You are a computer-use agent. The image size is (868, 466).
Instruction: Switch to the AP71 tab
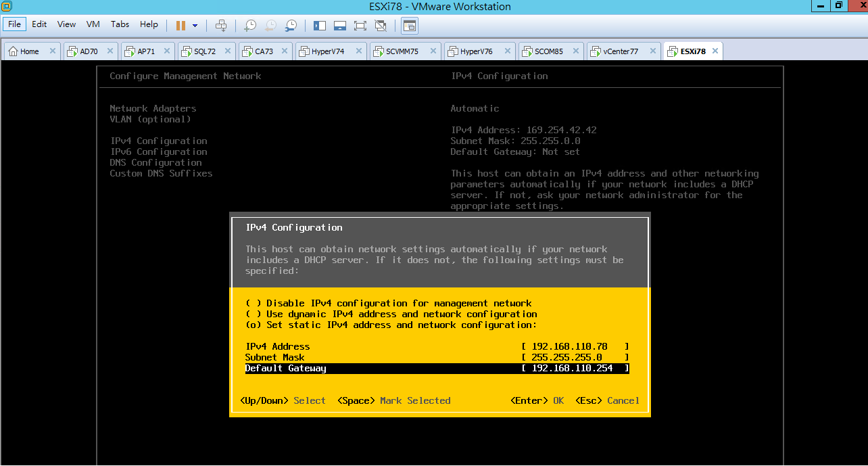(149, 51)
